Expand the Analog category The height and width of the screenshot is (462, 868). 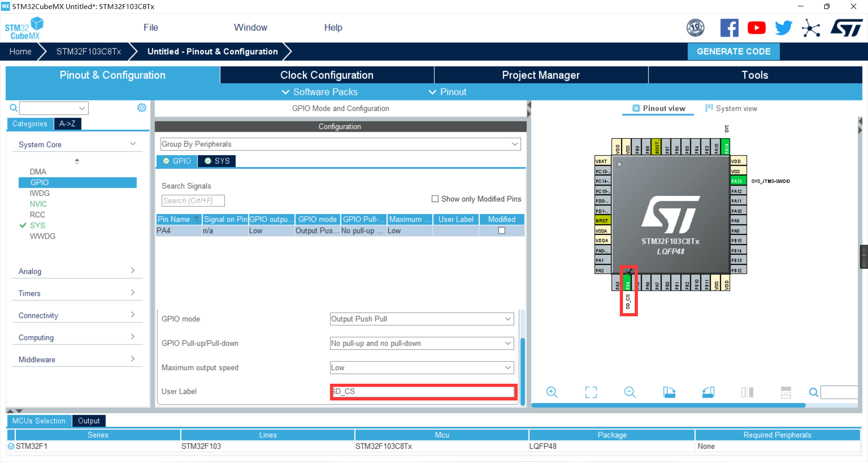click(x=77, y=271)
